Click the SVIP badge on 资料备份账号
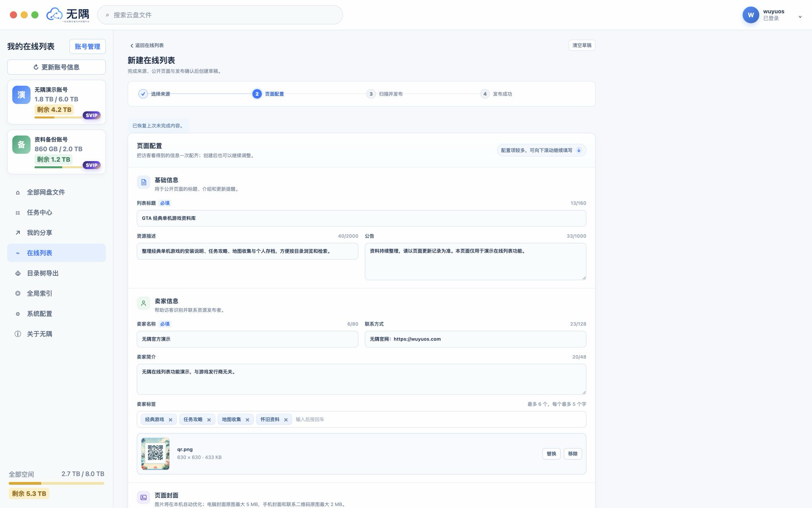This screenshot has height=508, width=812. [x=92, y=165]
